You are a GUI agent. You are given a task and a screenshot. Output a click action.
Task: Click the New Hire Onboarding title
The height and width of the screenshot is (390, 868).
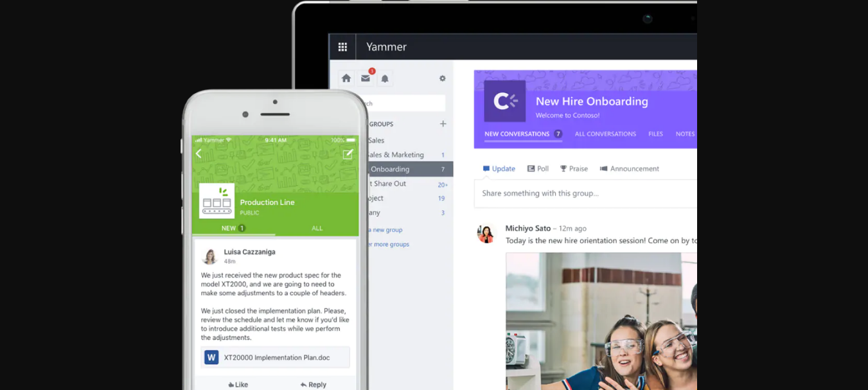click(x=592, y=102)
